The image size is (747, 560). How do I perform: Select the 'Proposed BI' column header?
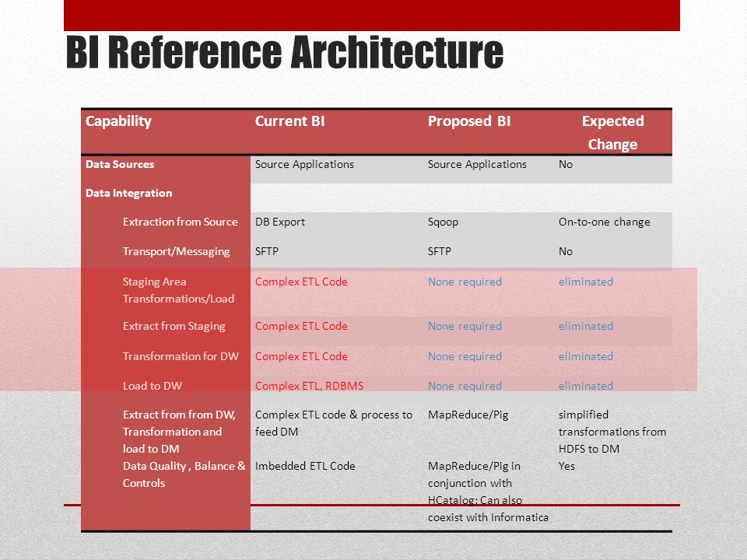pyautogui.click(x=468, y=121)
